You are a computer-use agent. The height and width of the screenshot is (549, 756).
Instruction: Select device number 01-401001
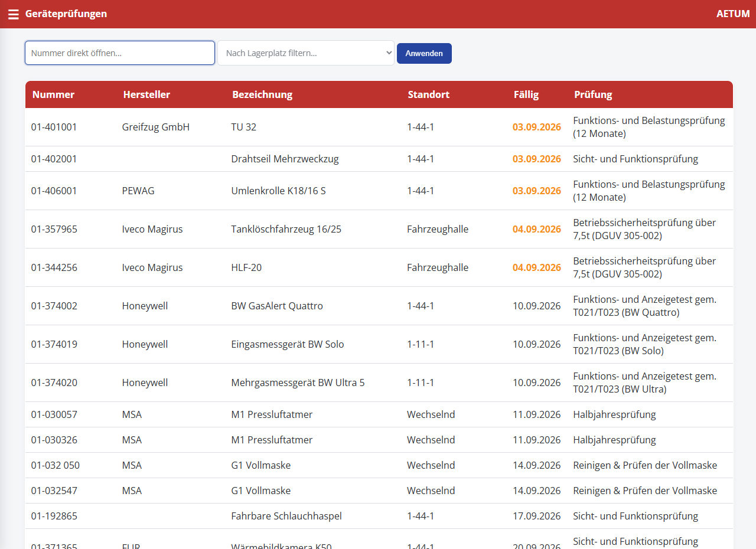pyautogui.click(x=54, y=127)
